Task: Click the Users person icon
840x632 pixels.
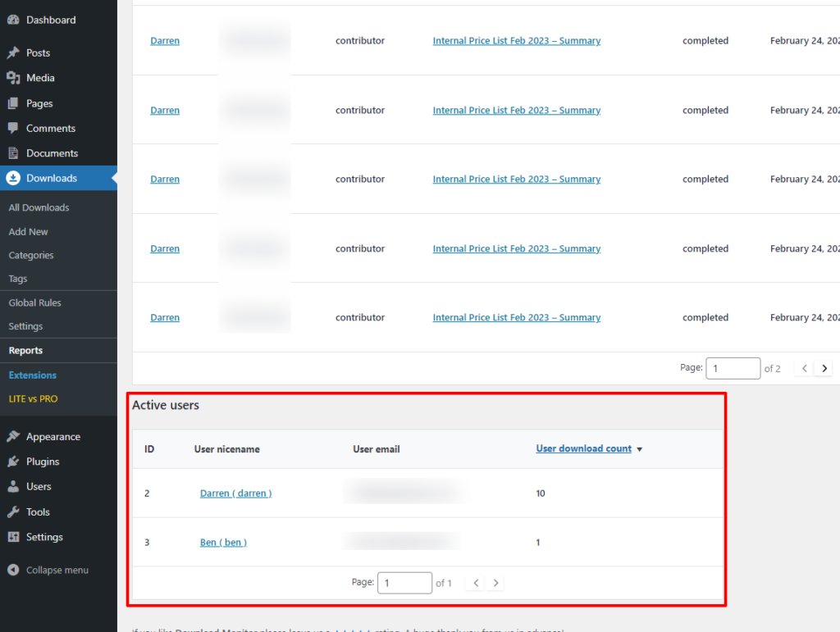Action: click(x=13, y=486)
